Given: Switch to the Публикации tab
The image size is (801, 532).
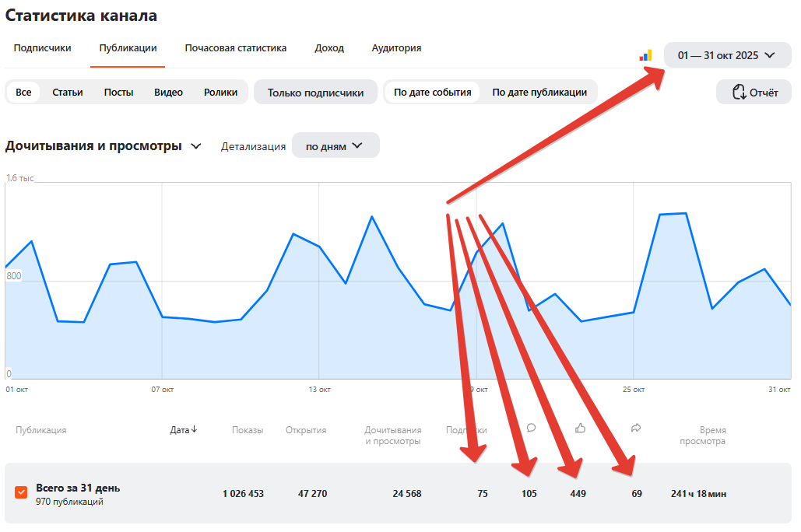Looking at the screenshot, I should 128,48.
